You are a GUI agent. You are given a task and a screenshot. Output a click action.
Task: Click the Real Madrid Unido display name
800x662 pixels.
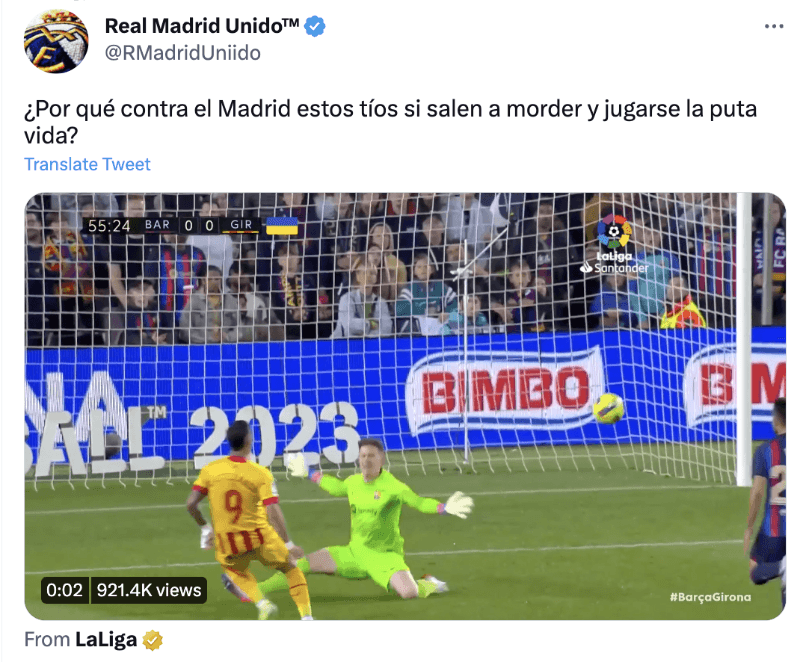tap(202, 26)
